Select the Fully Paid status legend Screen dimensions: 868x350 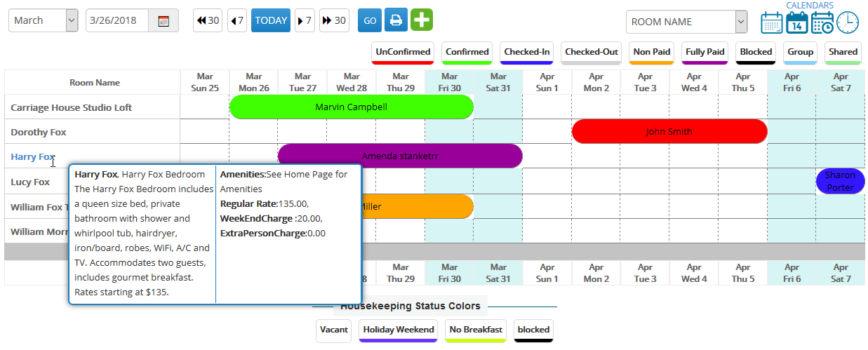(705, 52)
